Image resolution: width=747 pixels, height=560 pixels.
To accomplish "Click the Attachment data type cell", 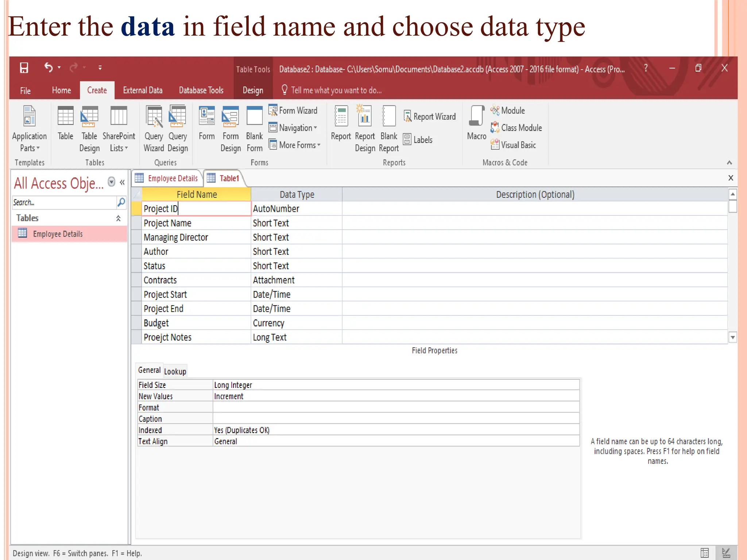I will click(297, 280).
